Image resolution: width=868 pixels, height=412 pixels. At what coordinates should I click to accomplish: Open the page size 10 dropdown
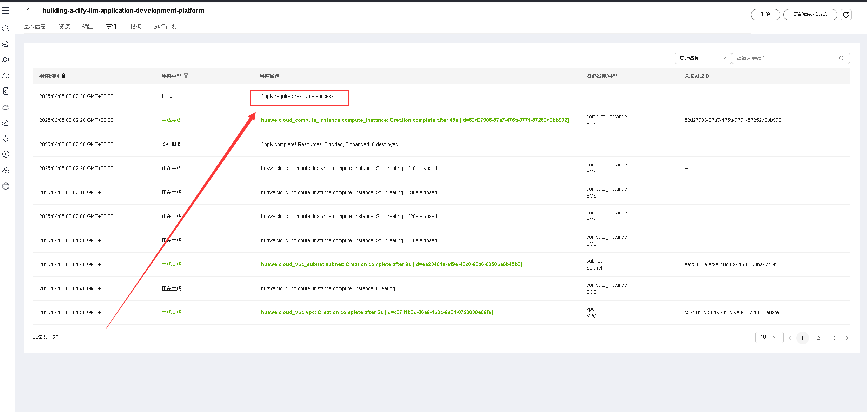[769, 337]
